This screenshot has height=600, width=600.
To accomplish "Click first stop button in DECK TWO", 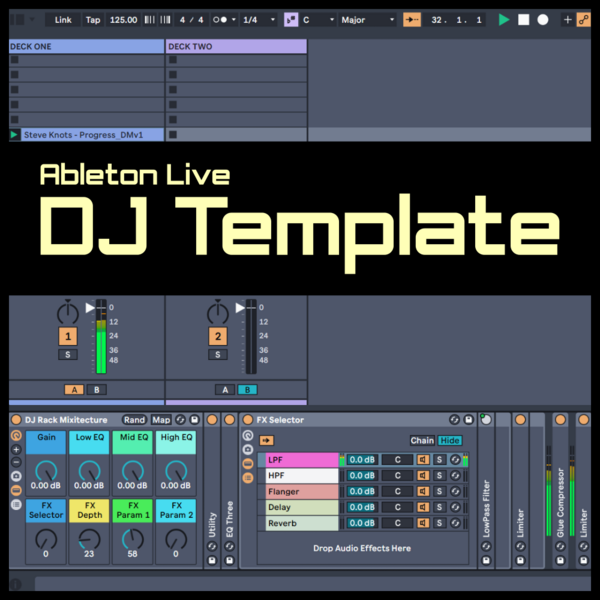I will coord(173,60).
